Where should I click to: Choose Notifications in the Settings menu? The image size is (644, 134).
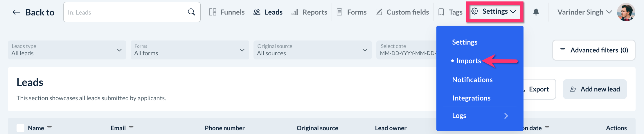[x=472, y=80]
